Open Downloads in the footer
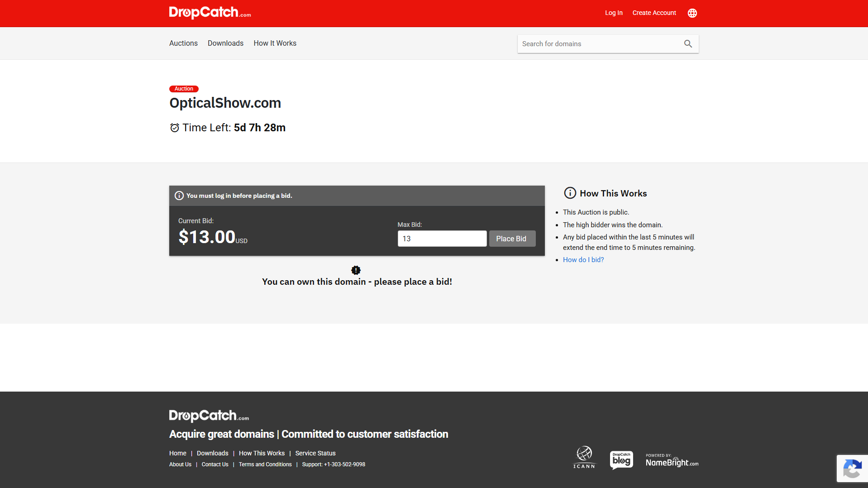This screenshot has width=868, height=488. [213, 453]
